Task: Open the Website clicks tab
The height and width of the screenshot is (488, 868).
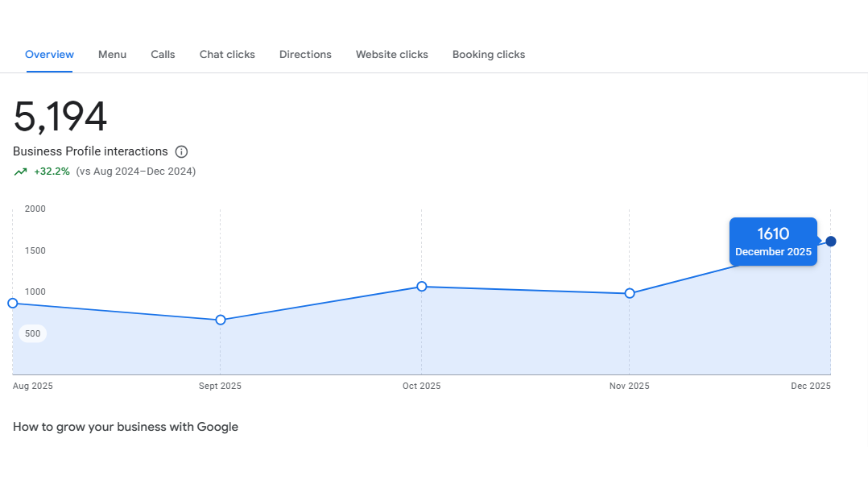Action: click(x=392, y=55)
